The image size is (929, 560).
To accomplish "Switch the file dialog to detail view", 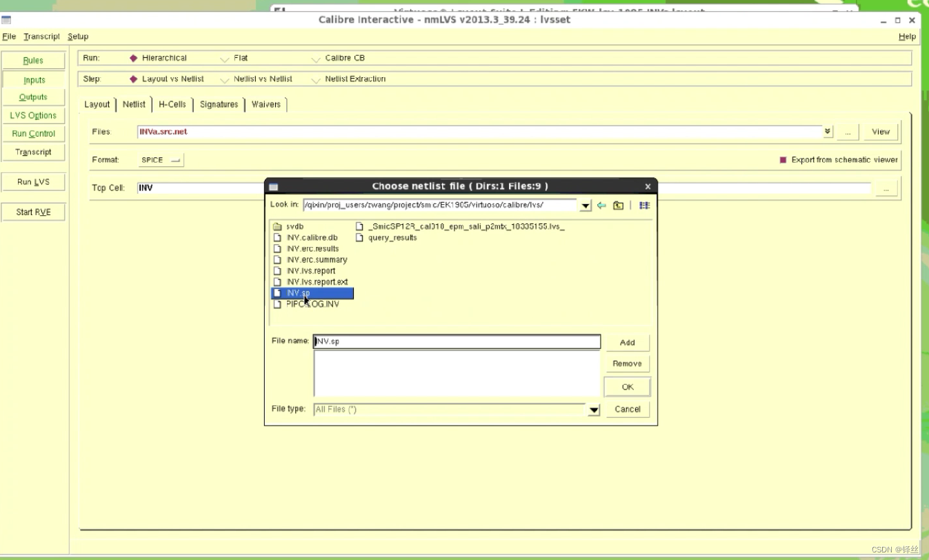I will (x=644, y=206).
